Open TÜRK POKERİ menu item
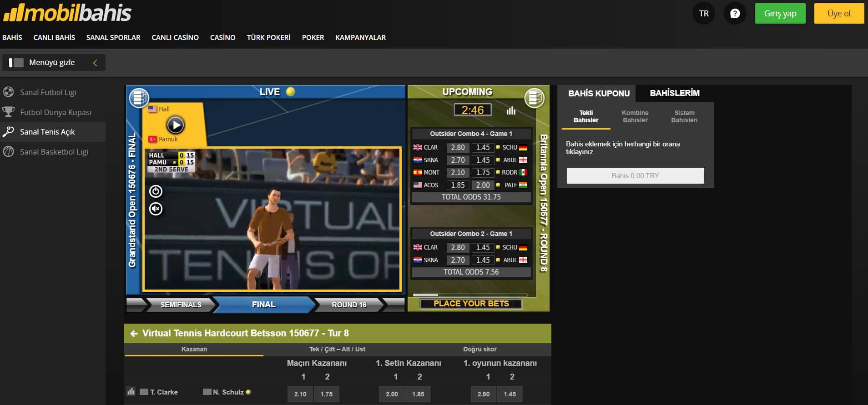This screenshot has width=868, height=405. point(269,38)
